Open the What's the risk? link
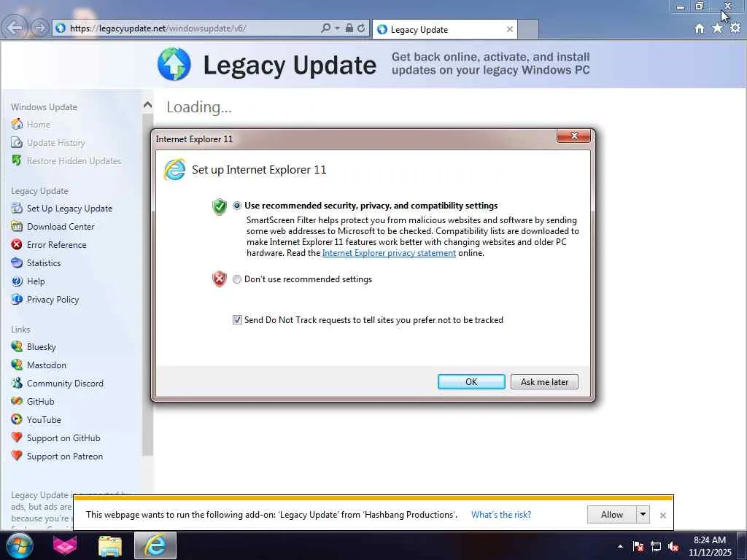This screenshot has height=560, width=747. pos(500,515)
